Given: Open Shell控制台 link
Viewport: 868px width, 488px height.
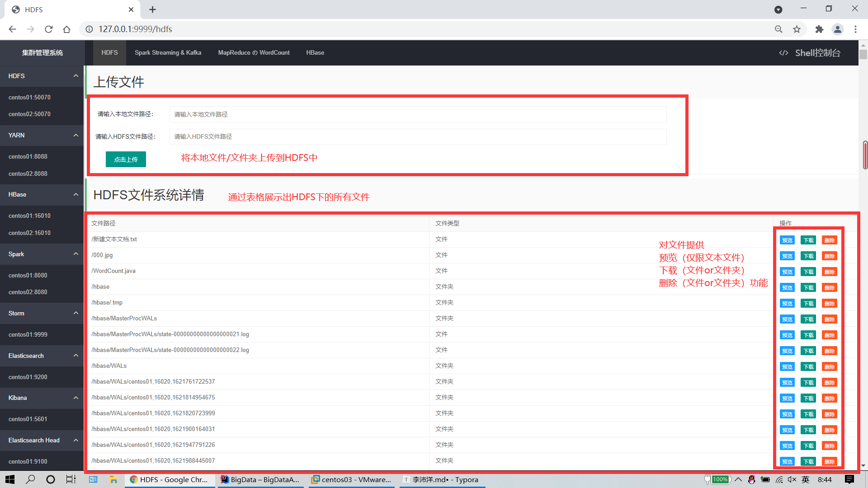Looking at the screenshot, I should [817, 53].
